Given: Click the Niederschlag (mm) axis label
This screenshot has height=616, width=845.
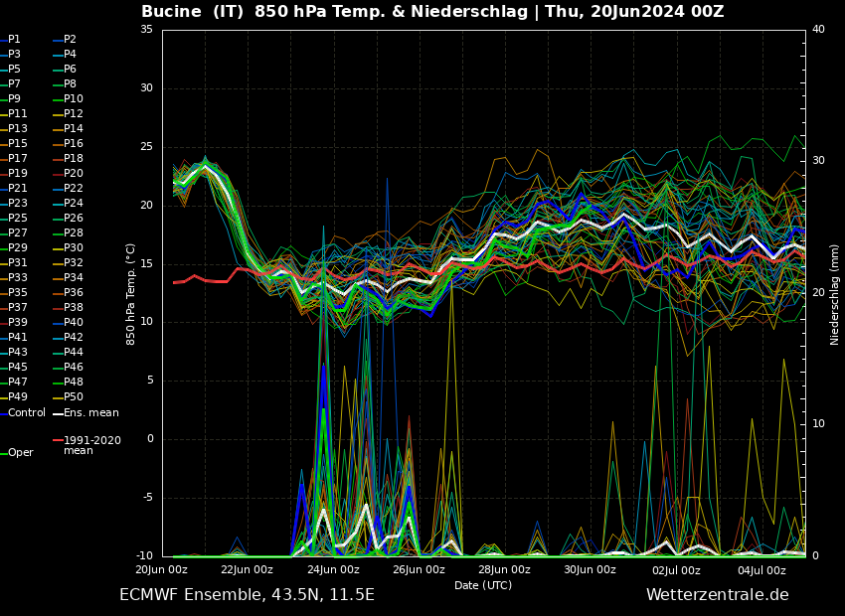Looking at the screenshot, I should point(834,295).
